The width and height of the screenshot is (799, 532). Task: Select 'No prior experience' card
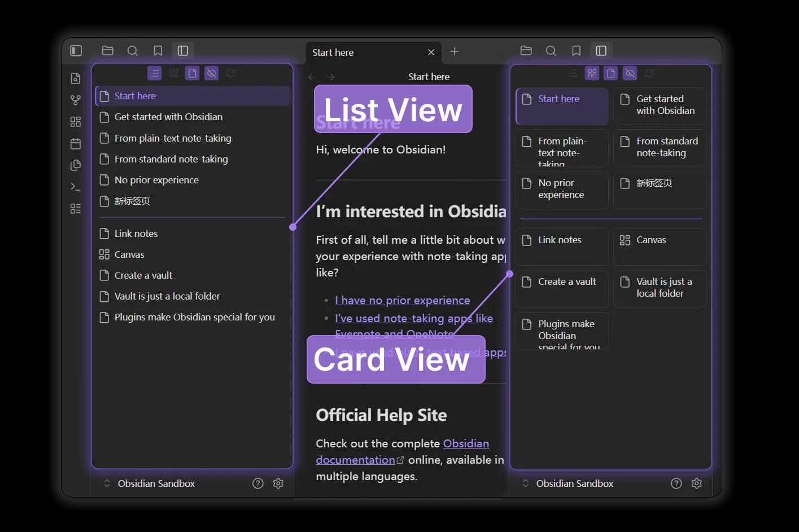(562, 190)
